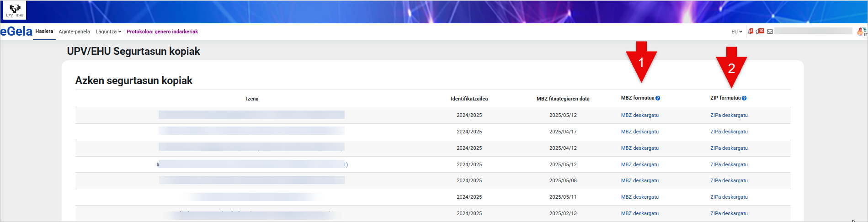Open the user profile avatar menu
Viewport: 868px width, 222px height.
click(861, 32)
